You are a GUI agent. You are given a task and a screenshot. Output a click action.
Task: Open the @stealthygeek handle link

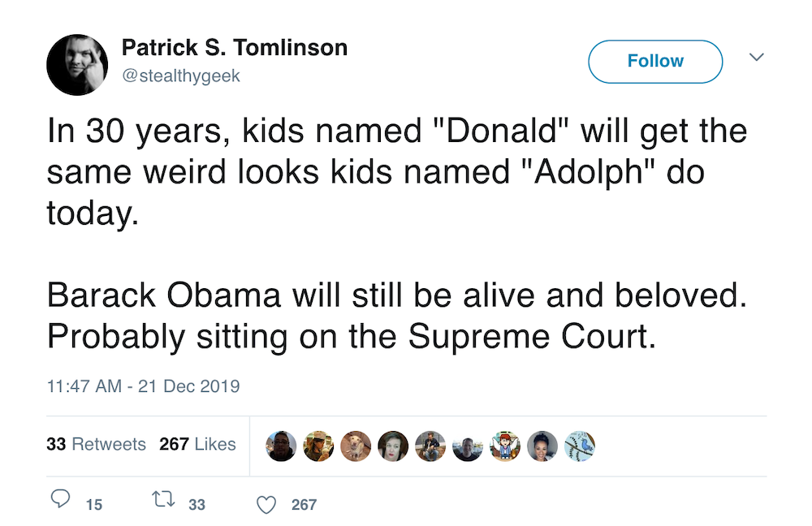[181, 75]
